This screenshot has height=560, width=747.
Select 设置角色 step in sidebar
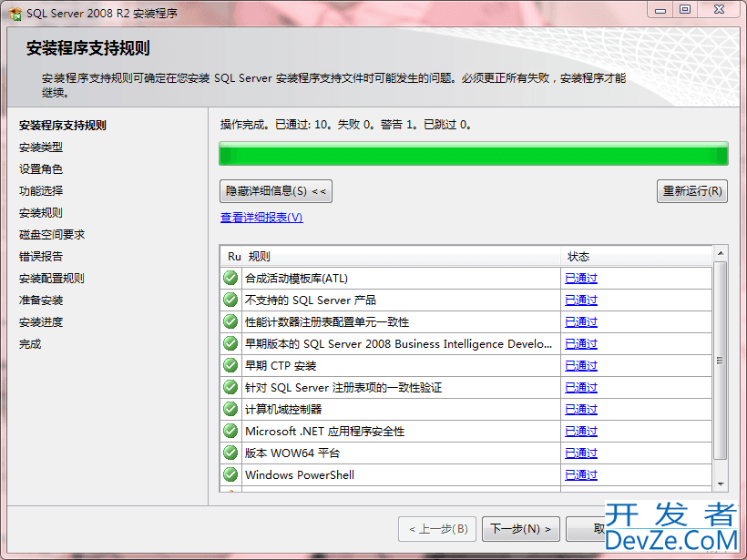pos(41,169)
